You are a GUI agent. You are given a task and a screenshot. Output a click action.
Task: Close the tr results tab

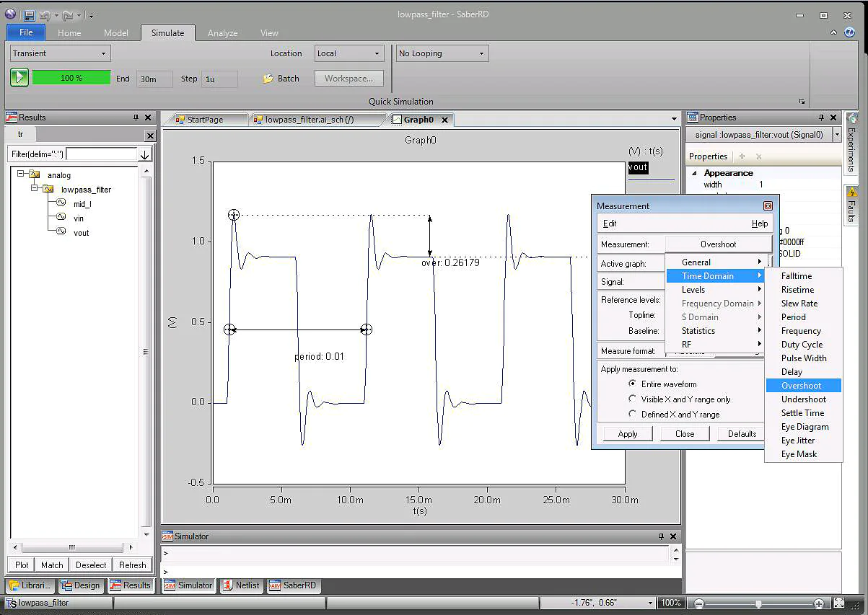click(x=150, y=136)
